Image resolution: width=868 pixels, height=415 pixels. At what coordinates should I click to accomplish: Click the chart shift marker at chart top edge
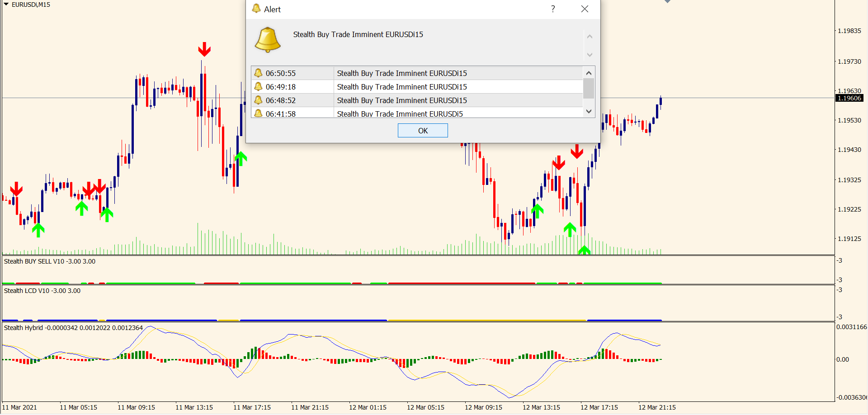pyautogui.click(x=667, y=2)
